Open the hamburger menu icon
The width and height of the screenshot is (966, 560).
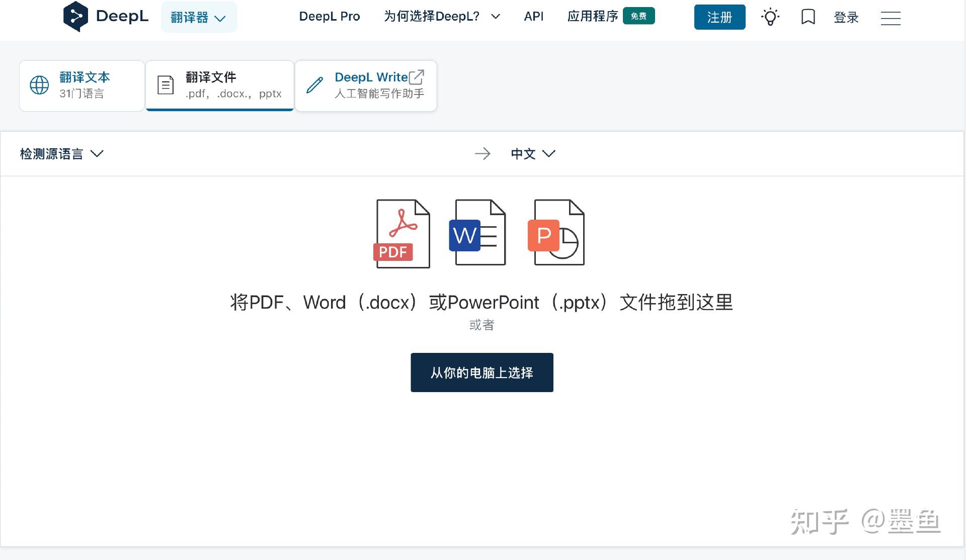pyautogui.click(x=891, y=18)
